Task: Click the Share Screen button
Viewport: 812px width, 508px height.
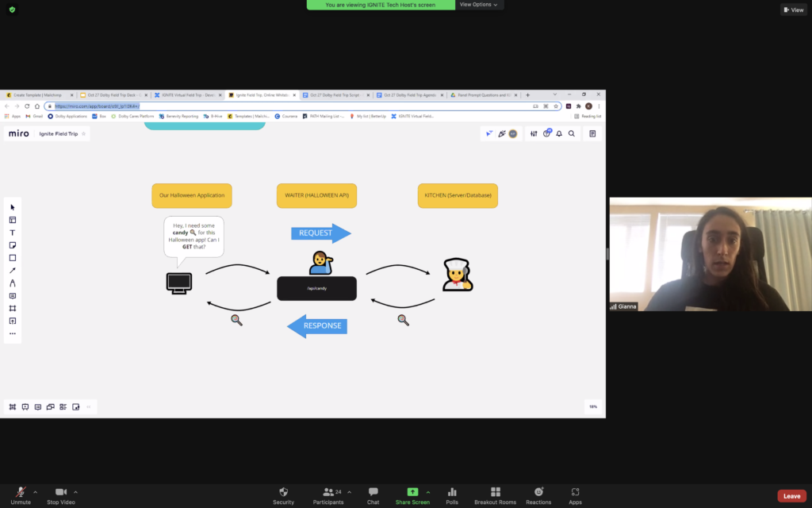Action: coord(412,496)
